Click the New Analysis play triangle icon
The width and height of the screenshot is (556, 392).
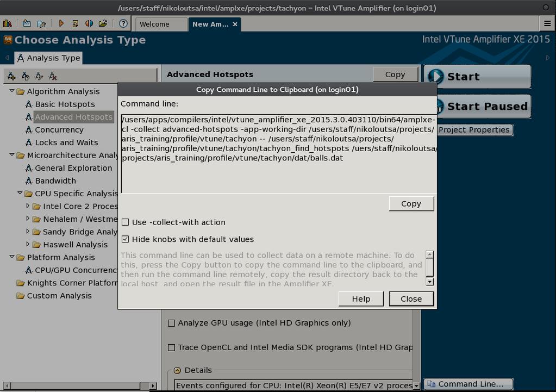click(x=61, y=24)
